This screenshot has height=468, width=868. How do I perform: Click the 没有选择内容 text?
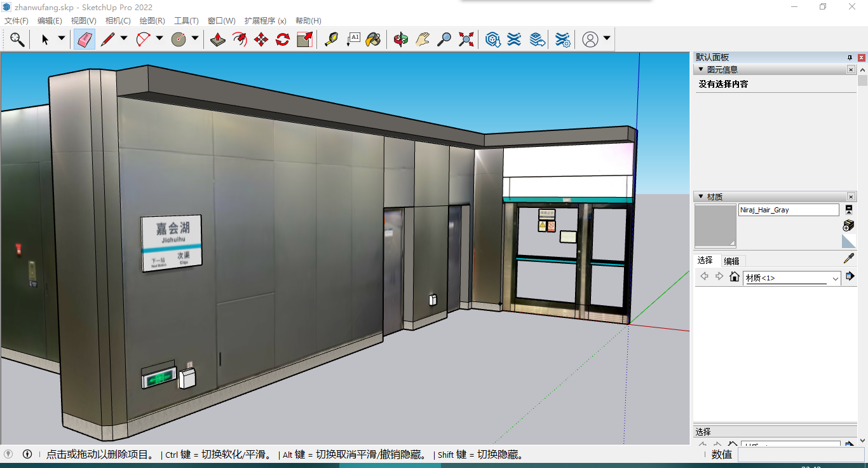click(x=723, y=84)
